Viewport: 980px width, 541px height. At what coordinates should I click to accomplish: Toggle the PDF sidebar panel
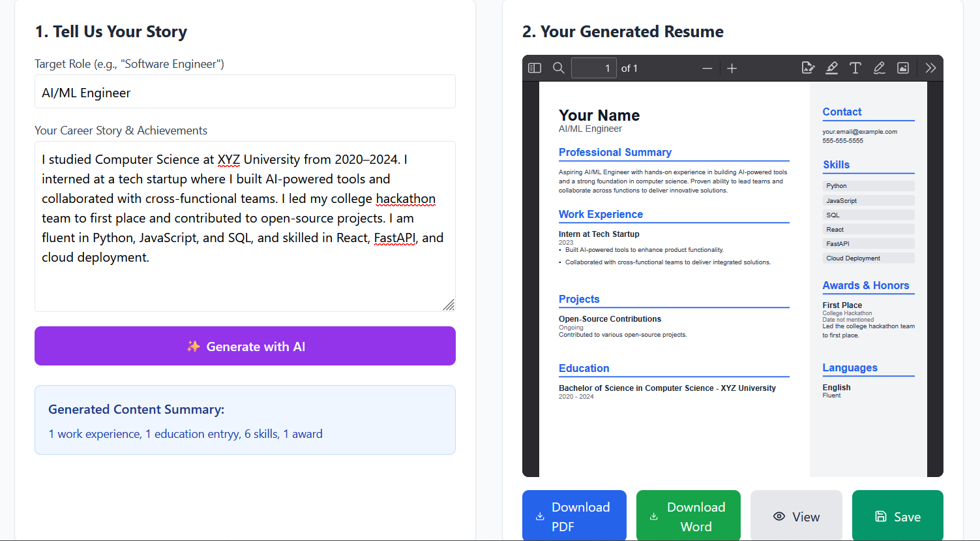pos(533,67)
